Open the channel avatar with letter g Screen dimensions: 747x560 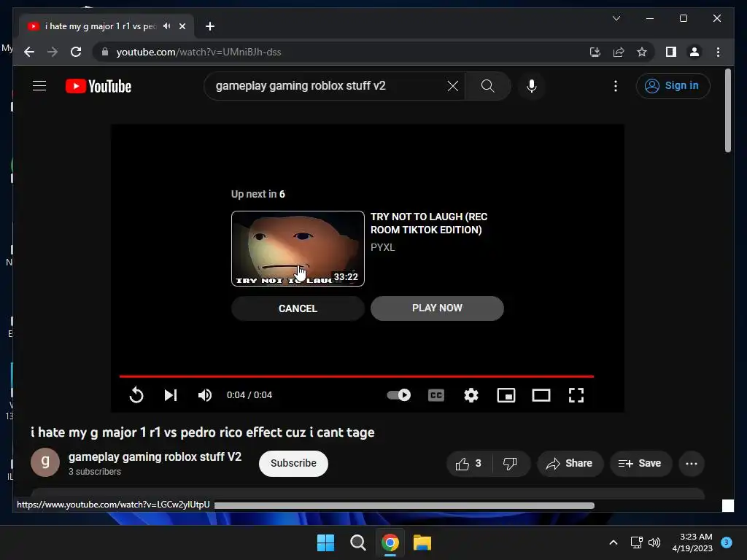[45, 462]
